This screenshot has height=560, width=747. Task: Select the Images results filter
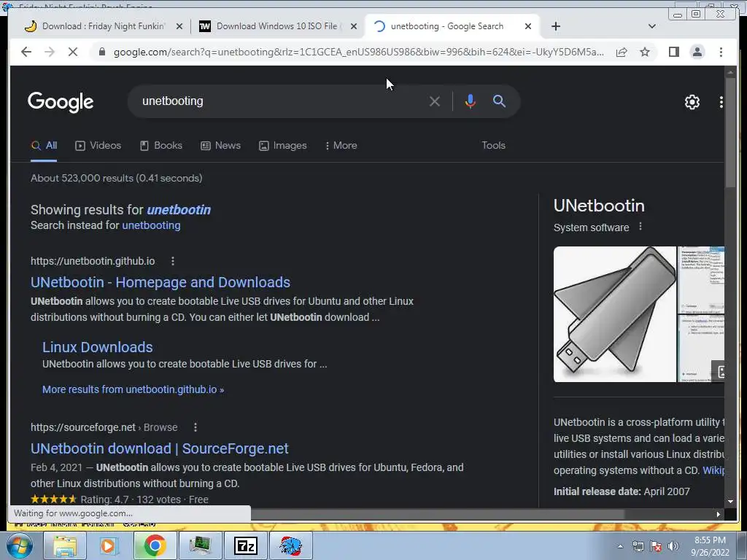282,145
